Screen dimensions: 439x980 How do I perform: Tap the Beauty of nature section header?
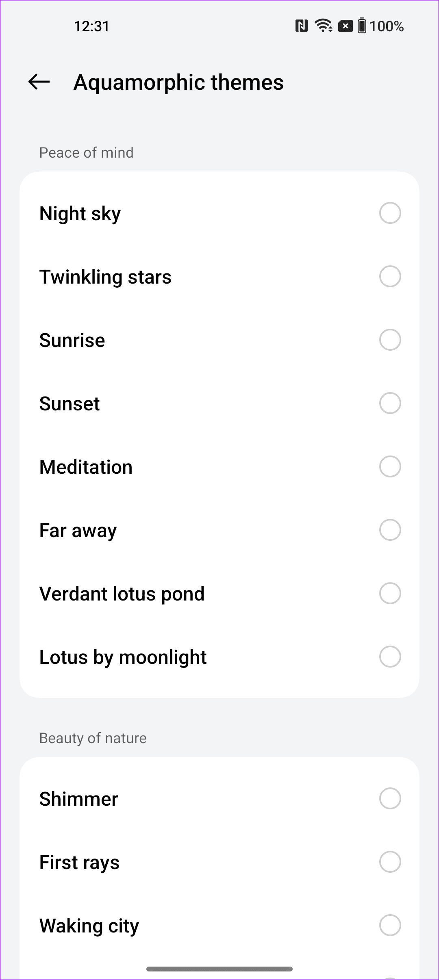pyautogui.click(x=93, y=738)
